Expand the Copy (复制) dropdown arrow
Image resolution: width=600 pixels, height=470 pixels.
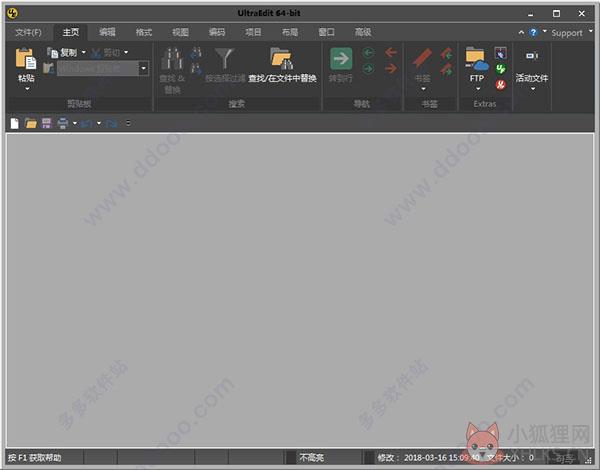click(x=84, y=52)
